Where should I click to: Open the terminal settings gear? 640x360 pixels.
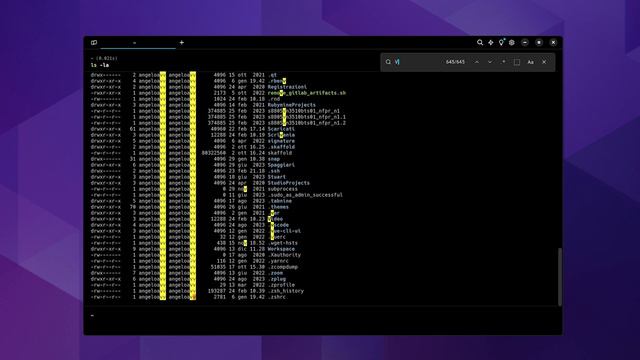click(x=512, y=42)
